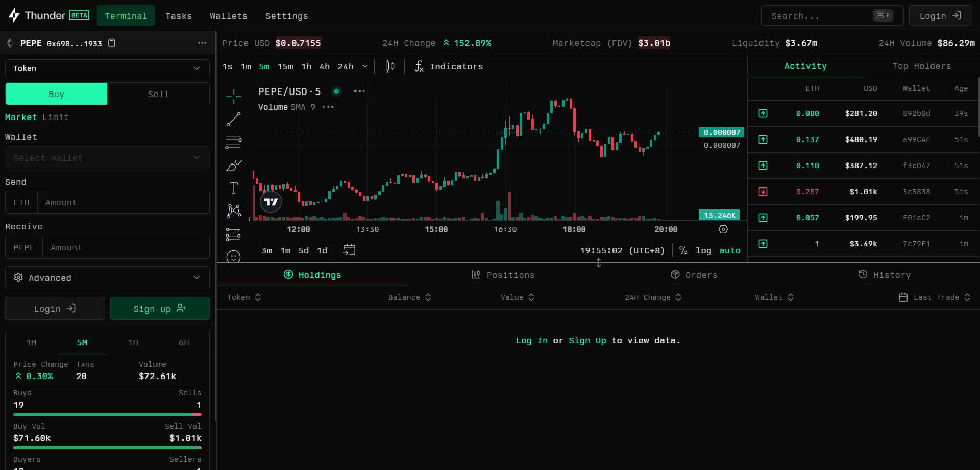The image size is (980, 470).
Task: Open Volume SMA indicator options
Action: [x=328, y=107]
